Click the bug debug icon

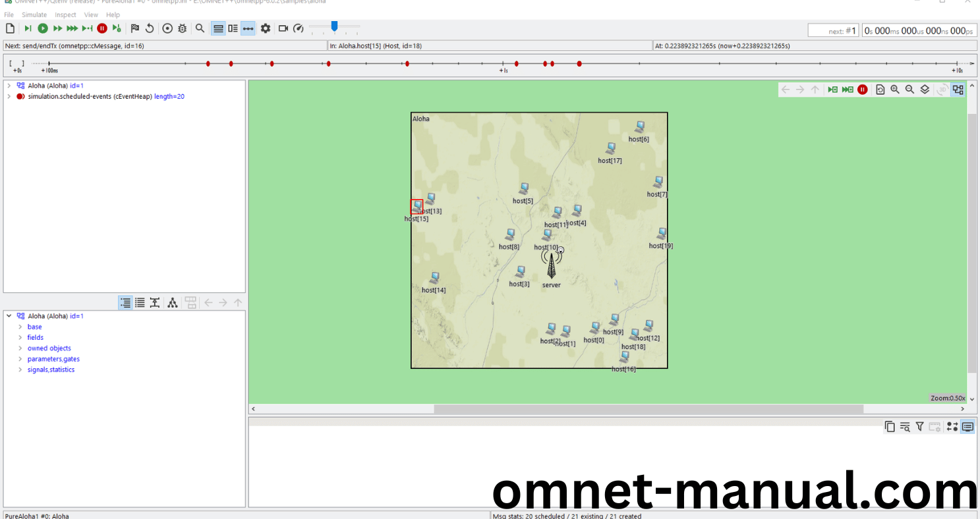183,28
